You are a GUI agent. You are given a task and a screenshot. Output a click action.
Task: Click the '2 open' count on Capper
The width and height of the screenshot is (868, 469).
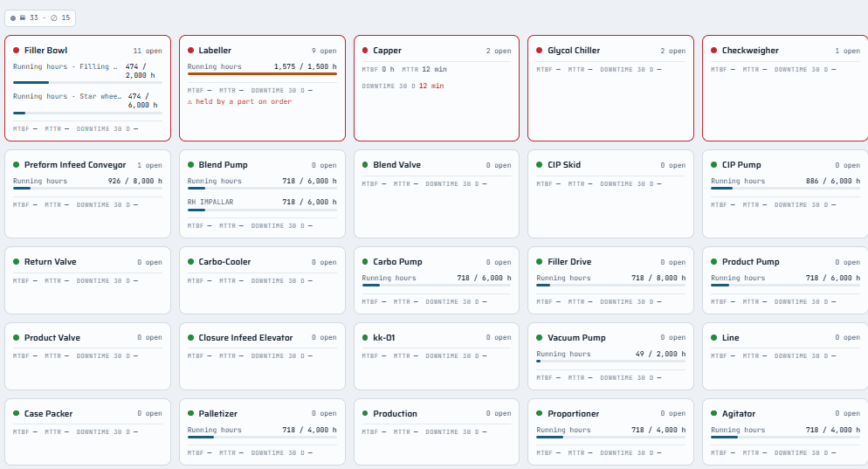point(499,51)
